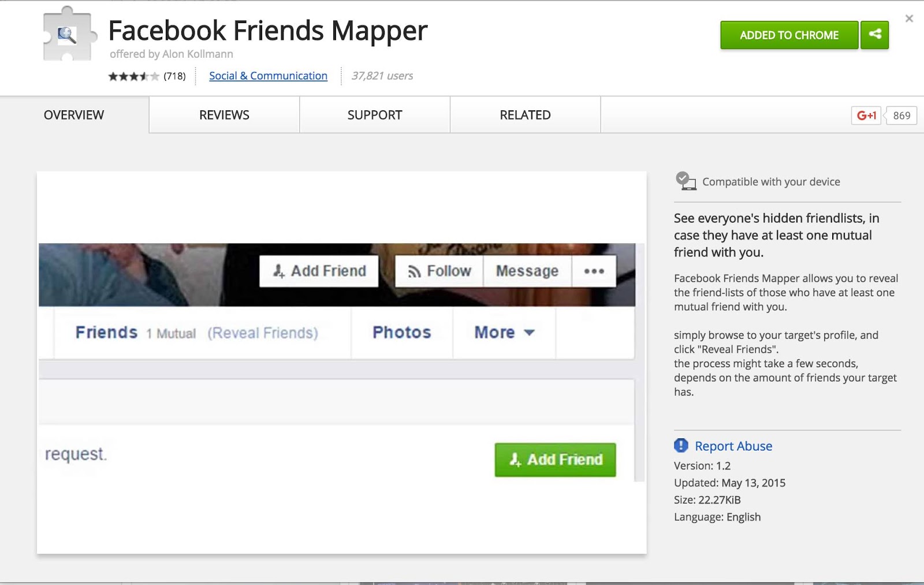Click the Friends tab in the preview image
This screenshot has width=924, height=585.
click(106, 333)
